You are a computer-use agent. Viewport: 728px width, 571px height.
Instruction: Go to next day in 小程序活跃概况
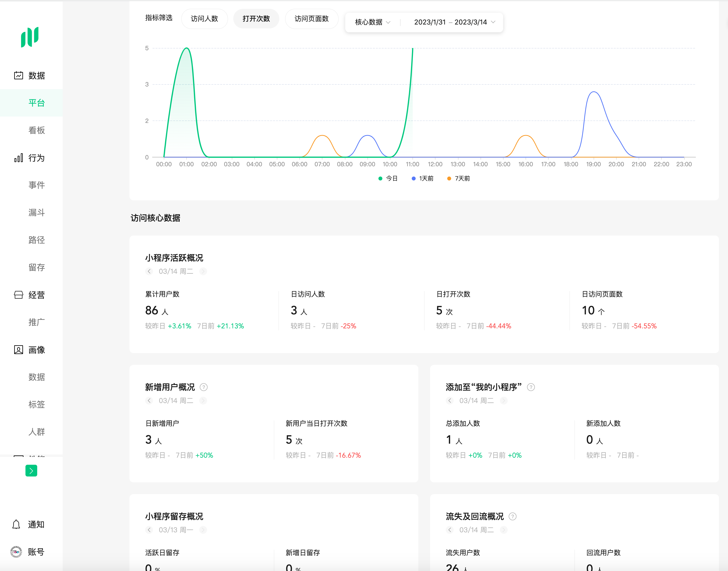coord(203,271)
